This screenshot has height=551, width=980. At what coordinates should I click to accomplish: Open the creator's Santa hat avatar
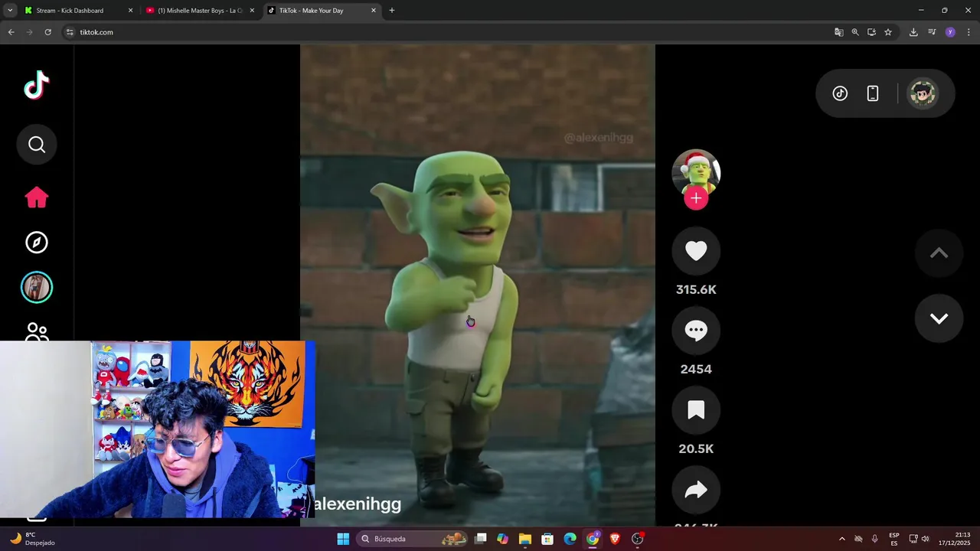tap(696, 172)
